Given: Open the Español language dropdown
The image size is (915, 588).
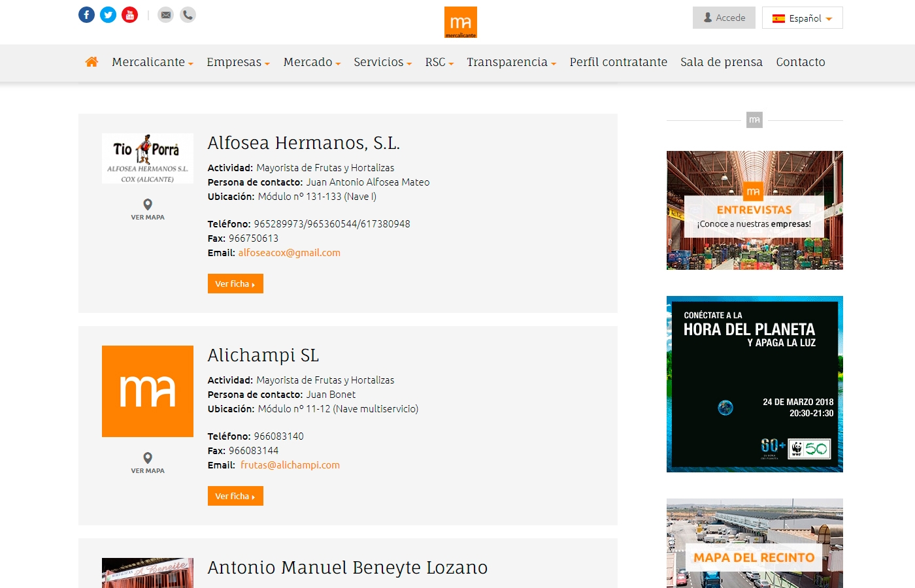Looking at the screenshot, I should [x=803, y=18].
